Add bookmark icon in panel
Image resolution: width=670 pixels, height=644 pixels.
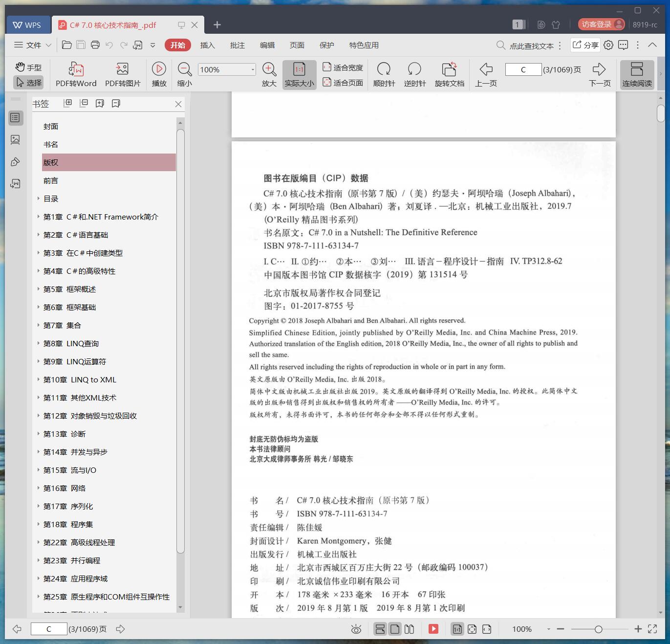pyautogui.click(x=100, y=103)
